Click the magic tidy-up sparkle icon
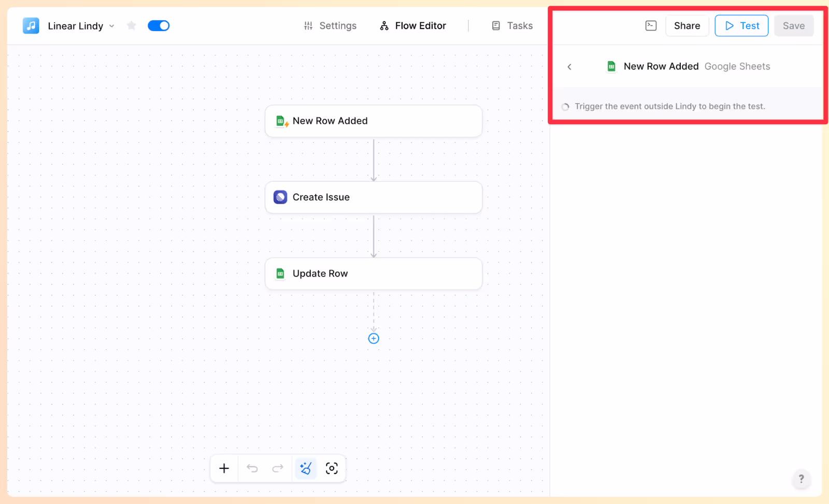 pos(306,468)
